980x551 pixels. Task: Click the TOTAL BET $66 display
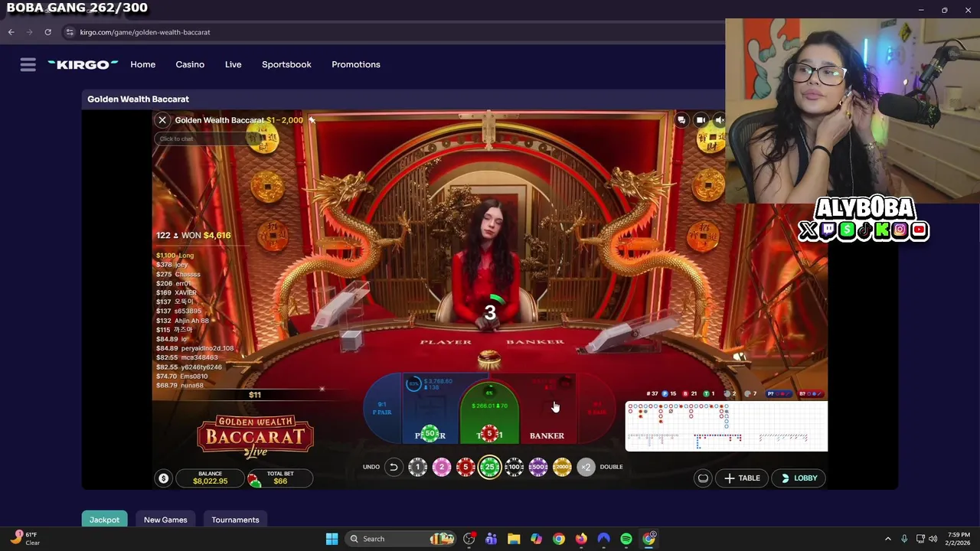[x=280, y=478]
